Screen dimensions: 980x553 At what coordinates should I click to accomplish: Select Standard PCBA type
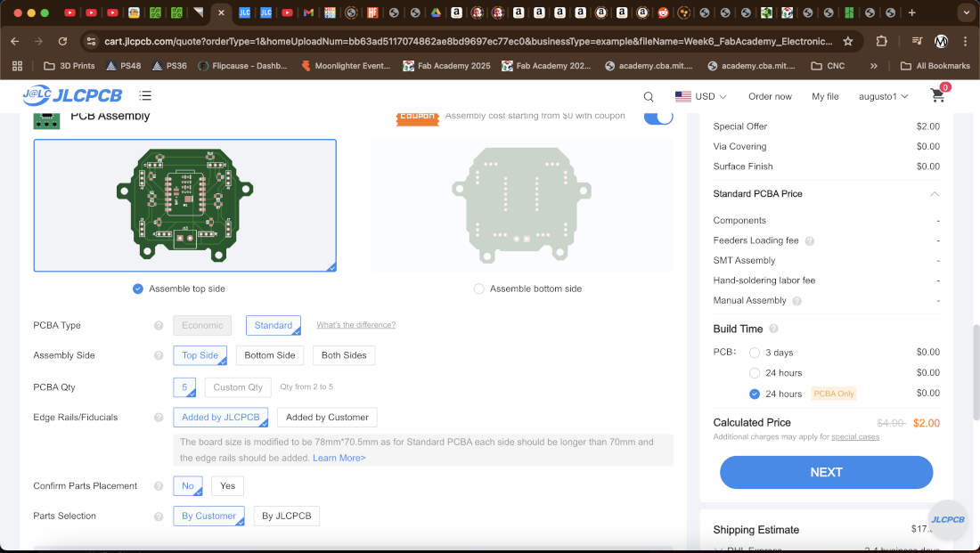[274, 326]
